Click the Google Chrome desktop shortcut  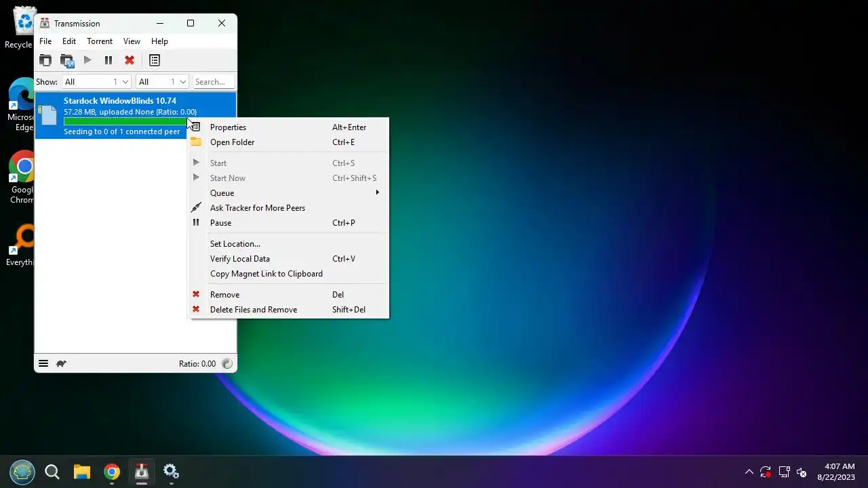click(x=22, y=177)
